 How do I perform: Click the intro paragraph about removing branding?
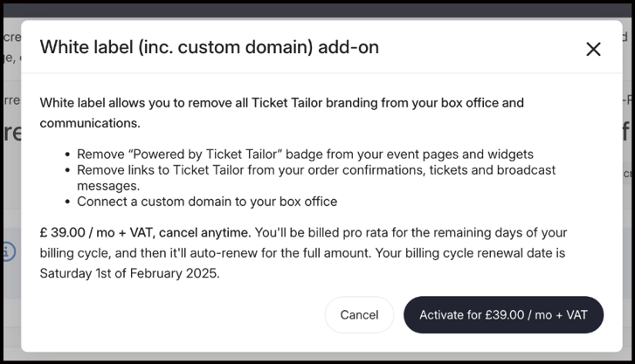(x=281, y=103)
